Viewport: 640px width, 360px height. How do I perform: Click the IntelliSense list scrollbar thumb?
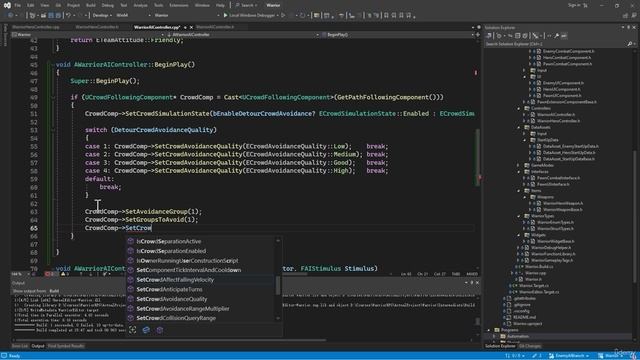(x=278, y=285)
